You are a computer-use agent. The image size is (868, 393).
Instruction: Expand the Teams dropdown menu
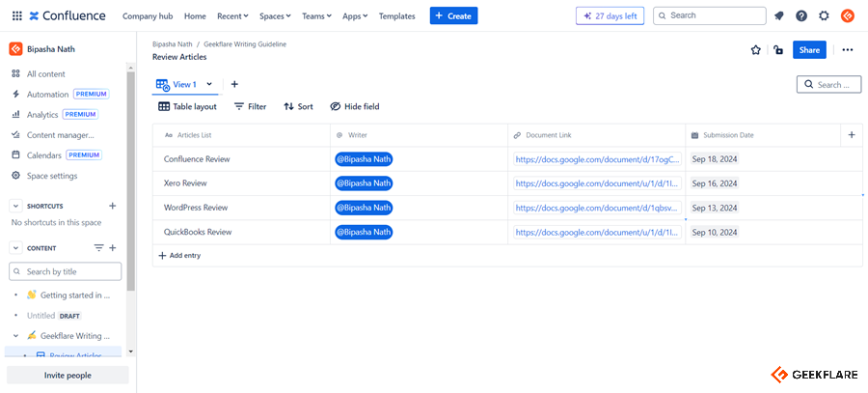click(x=316, y=16)
